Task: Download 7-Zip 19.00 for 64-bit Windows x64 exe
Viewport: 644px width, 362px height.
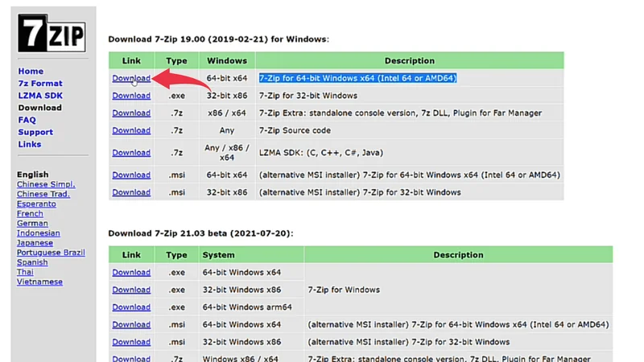Action: pos(131,78)
